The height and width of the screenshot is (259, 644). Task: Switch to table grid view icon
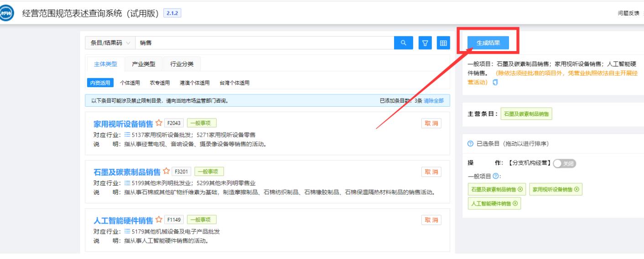click(x=442, y=43)
